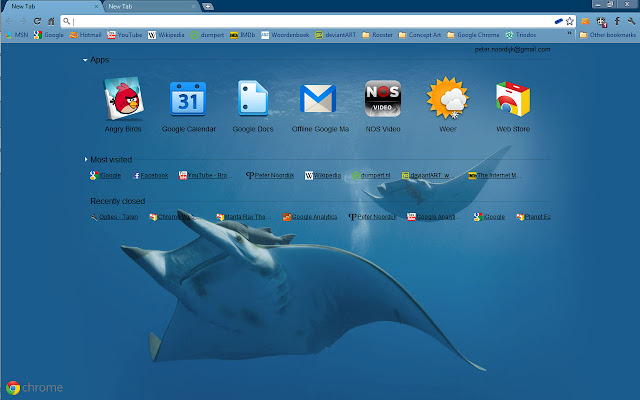Open the Angry Birds app
The height and width of the screenshot is (400, 640).
click(x=123, y=100)
